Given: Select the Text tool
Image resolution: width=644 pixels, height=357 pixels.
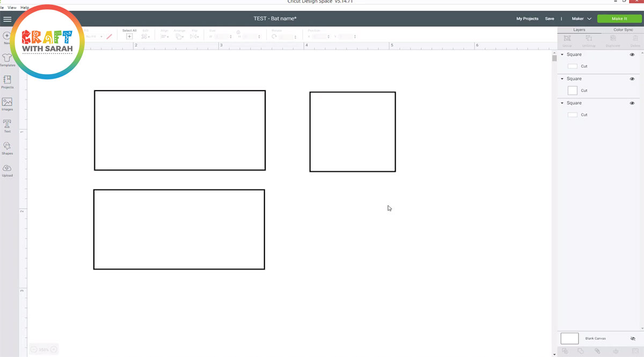Looking at the screenshot, I should click(8, 126).
